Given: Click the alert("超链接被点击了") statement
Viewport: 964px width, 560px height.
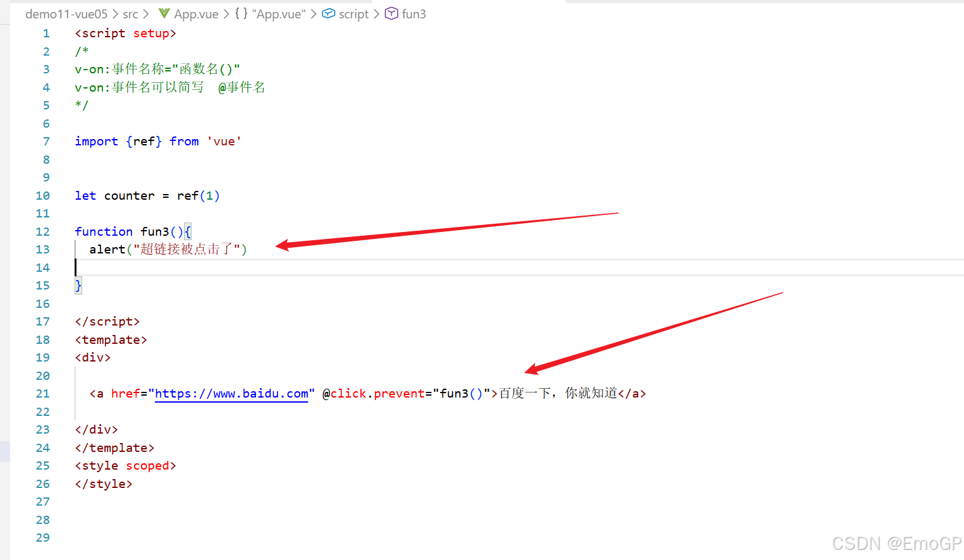Looking at the screenshot, I should (168, 250).
